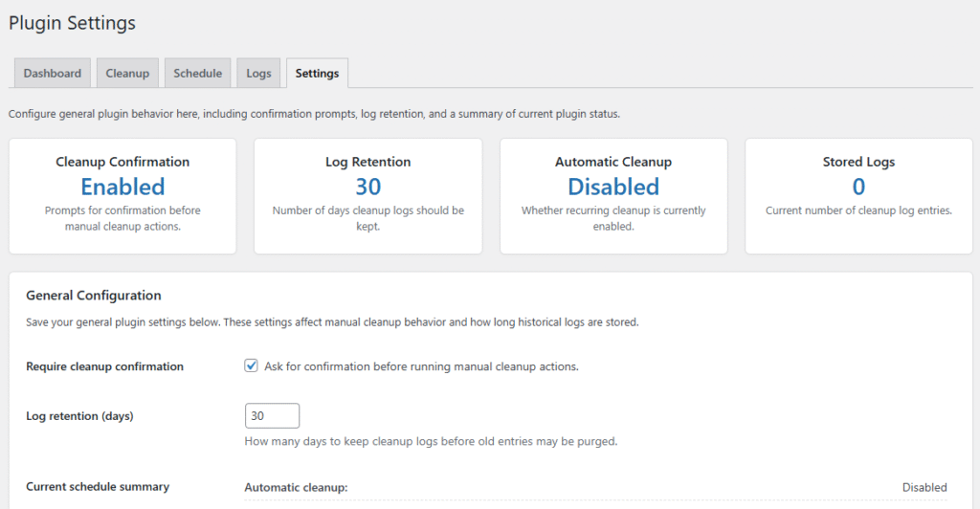Toggle the cleanup confirmation checkbox
This screenshot has width=980, height=509.
(x=252, y=365)
